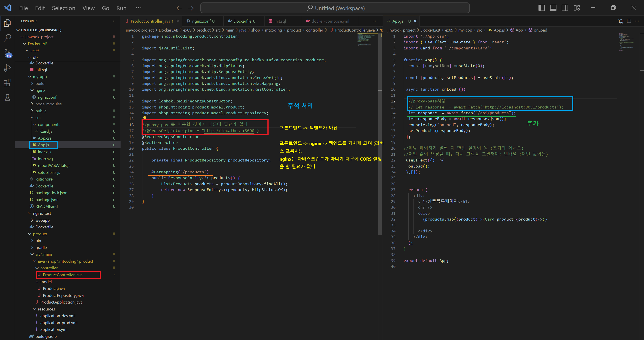Click Untitled (Workspace) command center search
Image resolution: width=644 pixels, height=340 pixels.
coord(335,8)
